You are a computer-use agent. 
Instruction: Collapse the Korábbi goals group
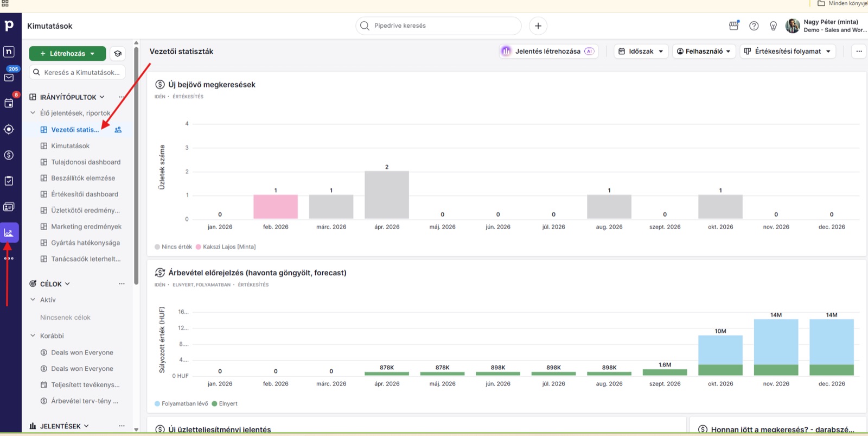coord(33,336)
